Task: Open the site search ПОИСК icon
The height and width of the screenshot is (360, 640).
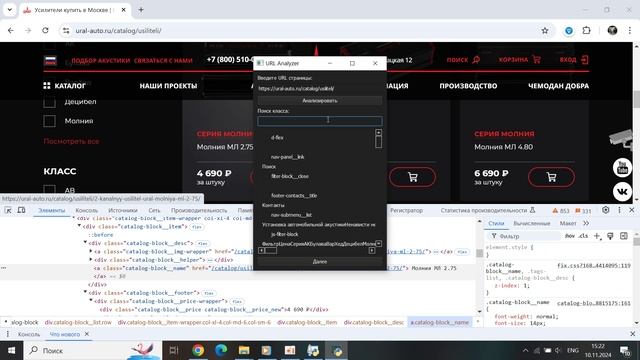Action: tap(476, 60)
